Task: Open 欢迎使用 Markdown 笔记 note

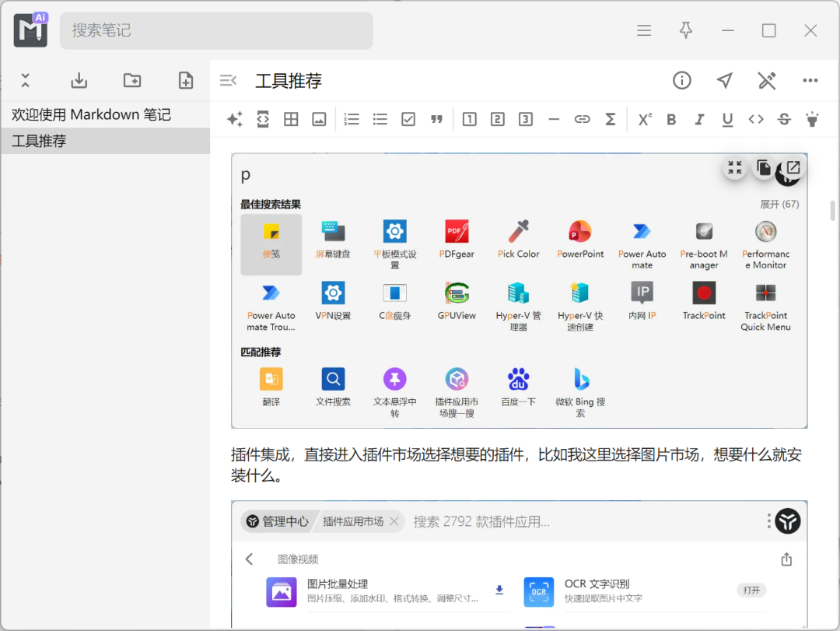Action: click(x=106, y=114)
